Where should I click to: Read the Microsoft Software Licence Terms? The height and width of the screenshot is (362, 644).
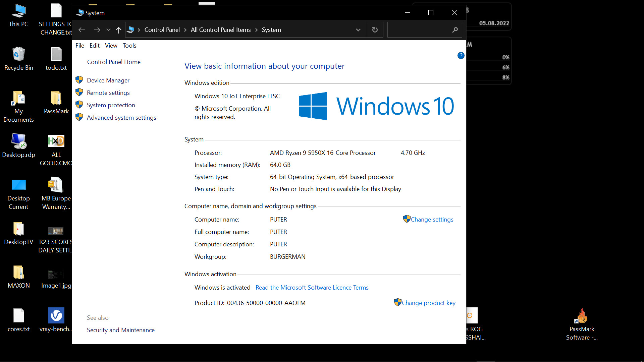click(312, 288)
